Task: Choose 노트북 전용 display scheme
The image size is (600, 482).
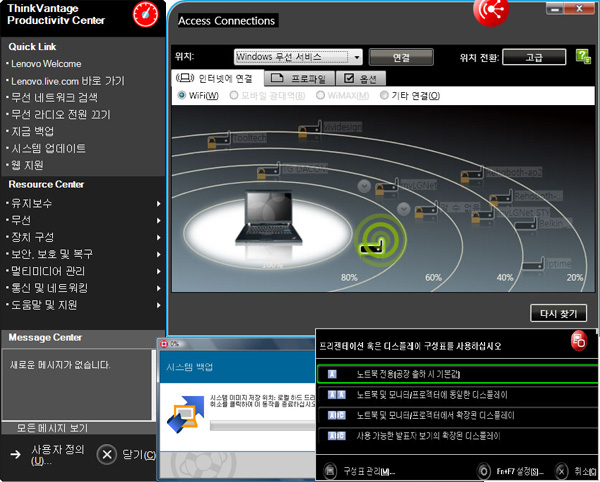Action: [458, 374]
